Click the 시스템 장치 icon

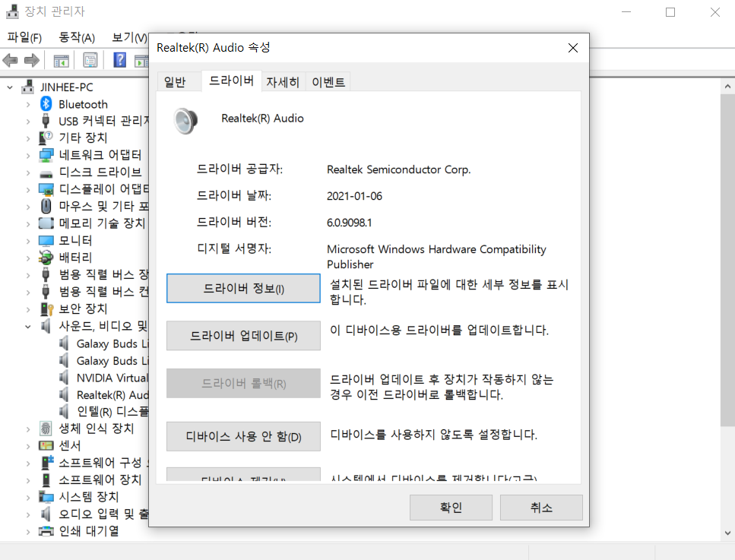(x=46, y=497)
